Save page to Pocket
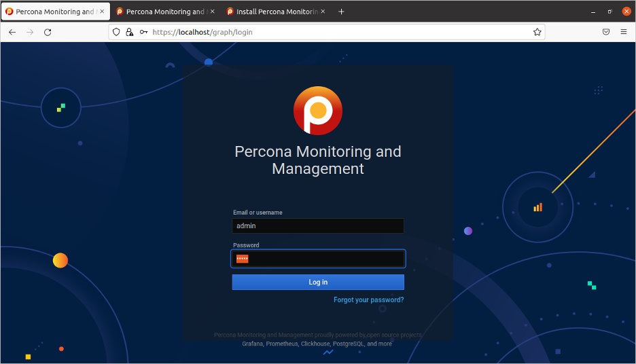 pyautogui.click(x=606, y=32)
